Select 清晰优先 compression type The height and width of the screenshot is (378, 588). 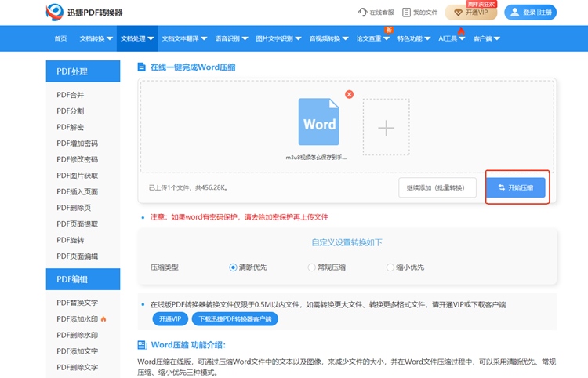click(249, 267)
